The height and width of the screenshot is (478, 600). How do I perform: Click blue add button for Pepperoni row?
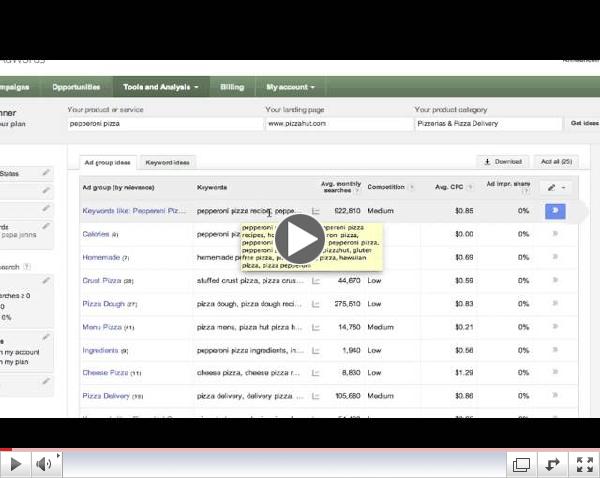tap(555, 211)
